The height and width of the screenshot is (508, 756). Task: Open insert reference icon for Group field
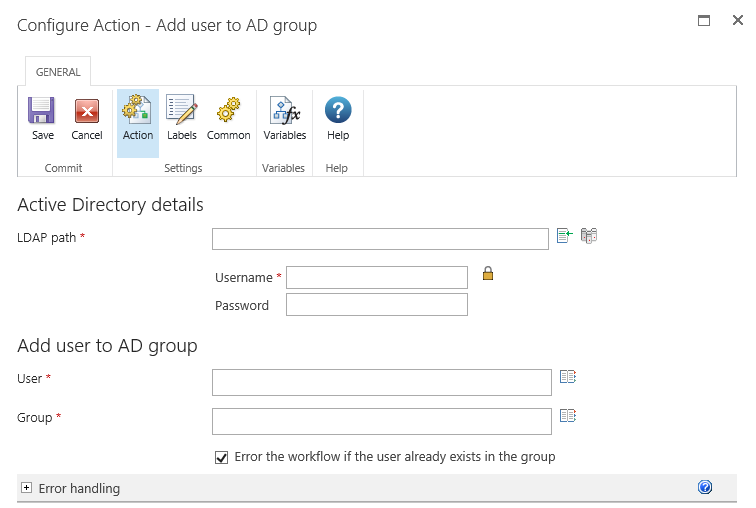(568, 416)
